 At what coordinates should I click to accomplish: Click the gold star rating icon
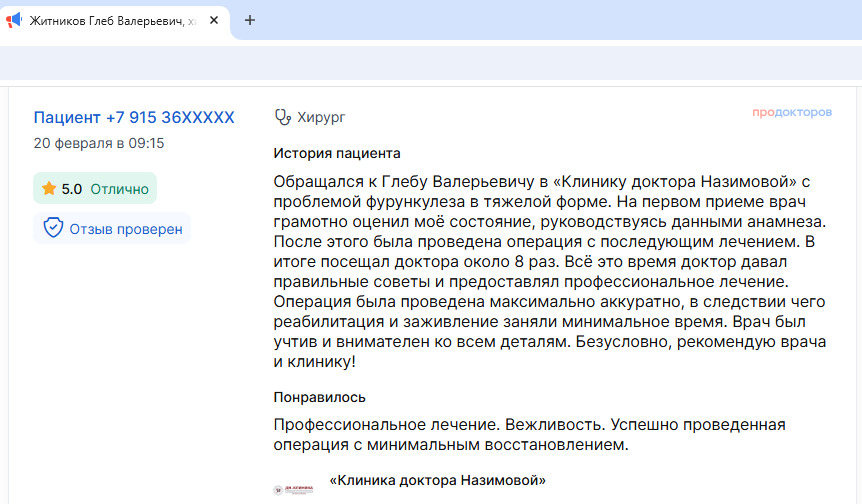[x=48, y=188]
